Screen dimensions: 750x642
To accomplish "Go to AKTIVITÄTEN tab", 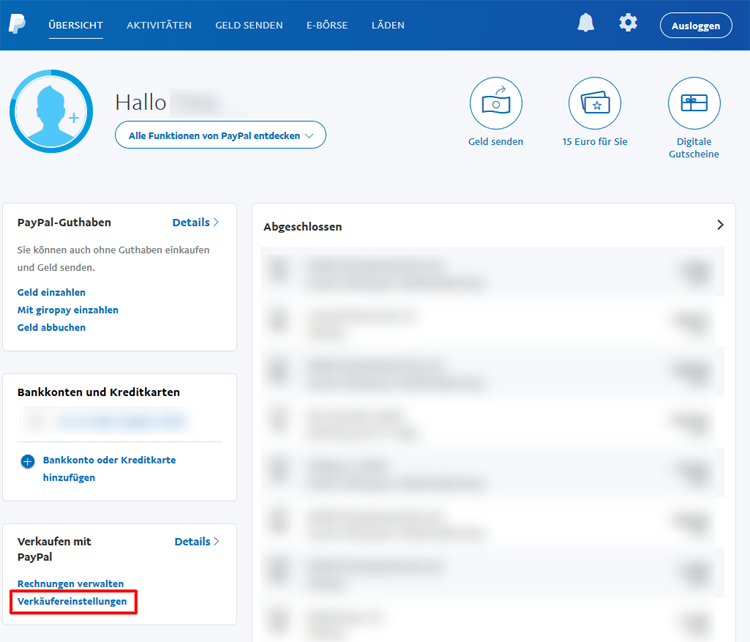I will click(159, 25).
